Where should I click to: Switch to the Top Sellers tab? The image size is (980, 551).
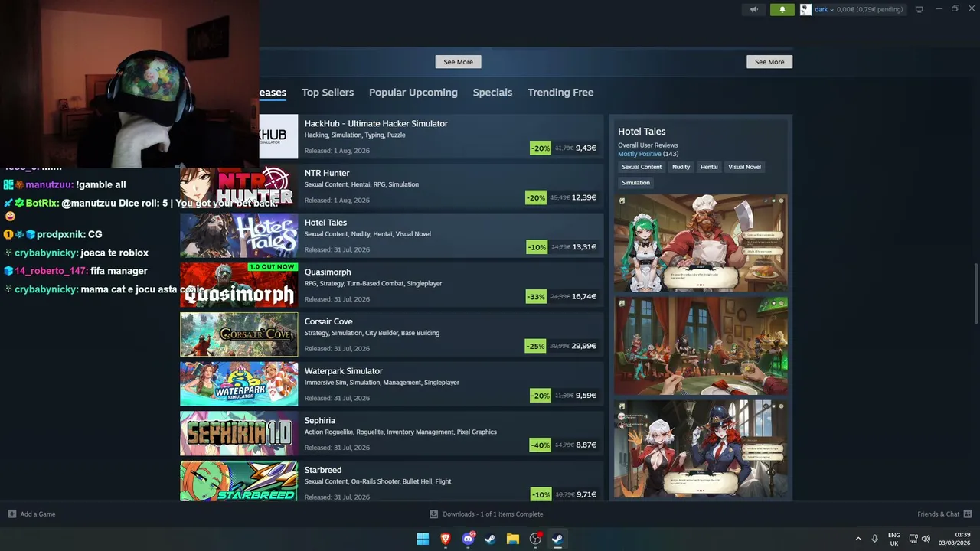click(328, 93)
